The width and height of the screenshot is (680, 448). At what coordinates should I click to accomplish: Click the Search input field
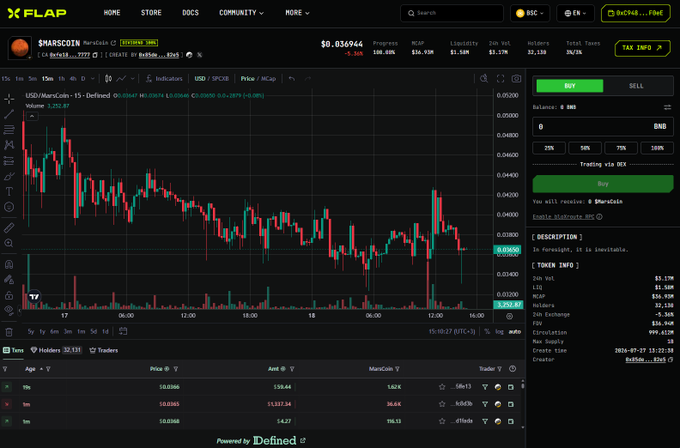[x=452, y=13]
